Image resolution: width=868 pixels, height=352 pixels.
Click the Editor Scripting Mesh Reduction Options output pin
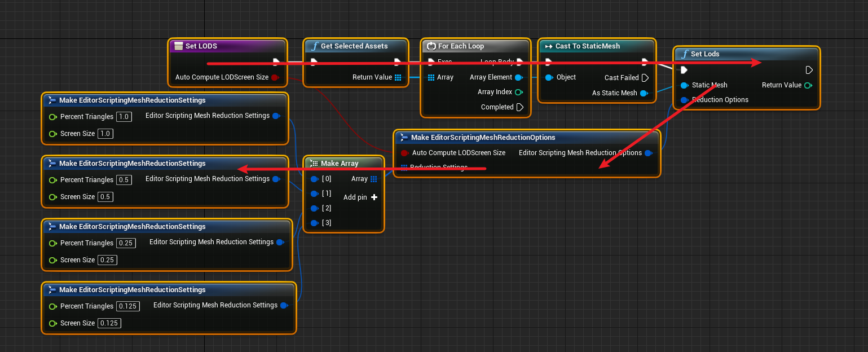pos(649,153)
